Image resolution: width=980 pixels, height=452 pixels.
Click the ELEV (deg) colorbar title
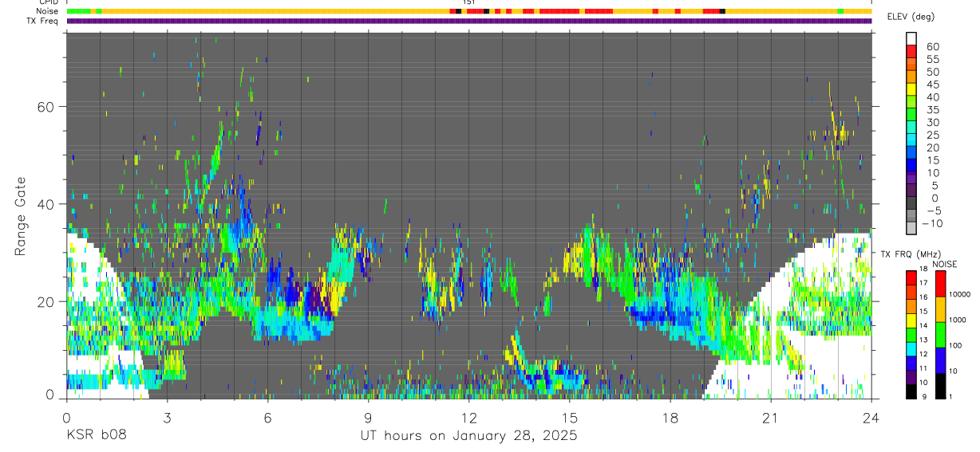pyautogui.click(x=911, y=17)
